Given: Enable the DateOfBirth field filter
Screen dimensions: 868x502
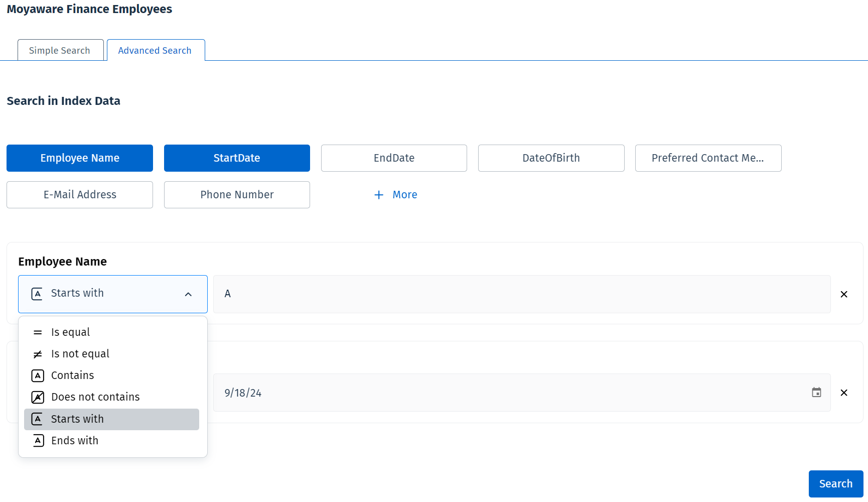Looking at the screenshot, I should (x=551, y=158).
